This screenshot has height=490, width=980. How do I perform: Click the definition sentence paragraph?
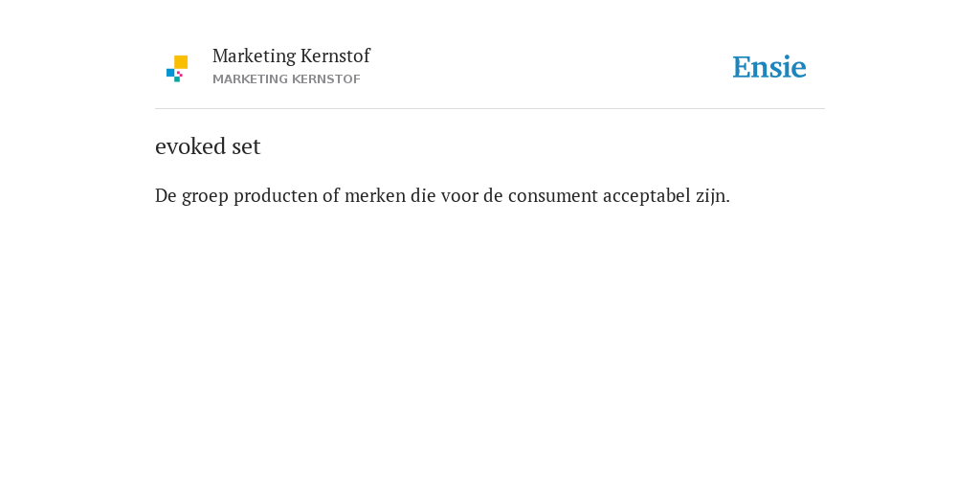pyautogui.click(x=442, y=196)
